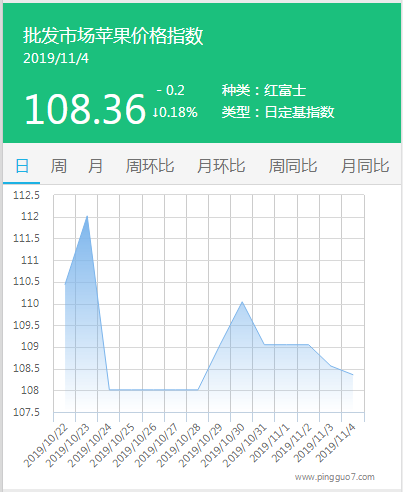The width and height of the screenshot is (403, 492).
Task: Click the label 类型：日定基指数
Action: pos(278,112)
